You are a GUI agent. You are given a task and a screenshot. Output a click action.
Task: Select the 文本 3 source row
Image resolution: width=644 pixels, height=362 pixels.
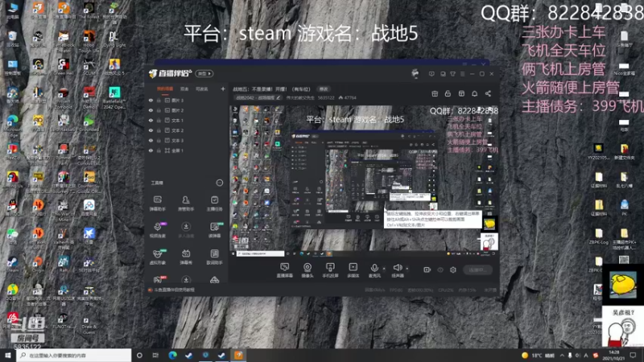(187, 140)
